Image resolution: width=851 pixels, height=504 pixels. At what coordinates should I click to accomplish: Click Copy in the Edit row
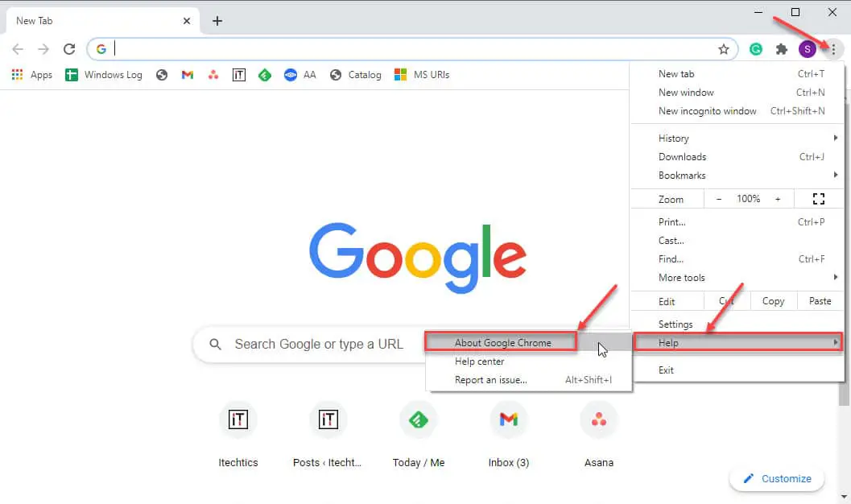[x=774, y=301]
